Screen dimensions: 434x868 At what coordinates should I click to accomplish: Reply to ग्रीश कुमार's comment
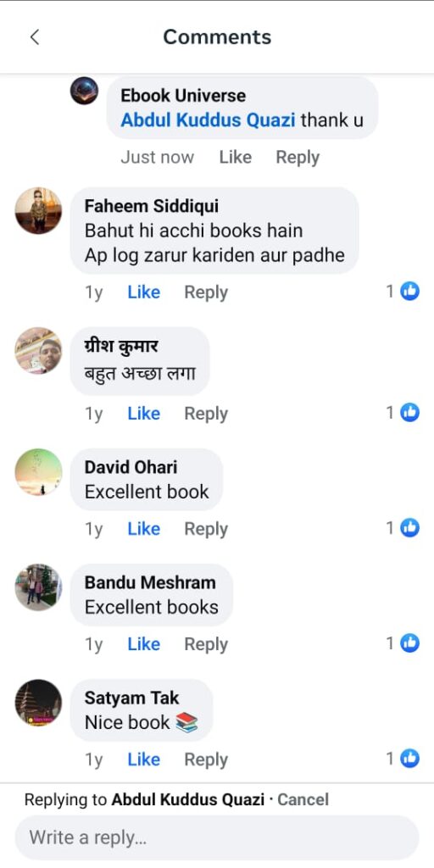tap(206, 414)
